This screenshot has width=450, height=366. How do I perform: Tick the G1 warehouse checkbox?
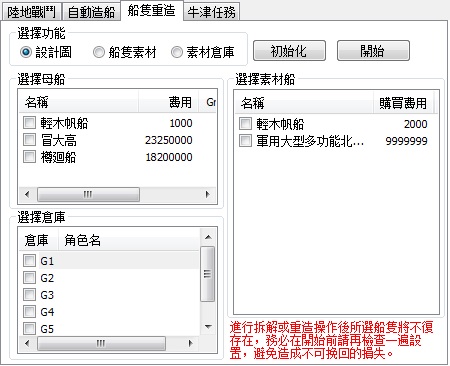pyautogui.click(x=29, y=261)
